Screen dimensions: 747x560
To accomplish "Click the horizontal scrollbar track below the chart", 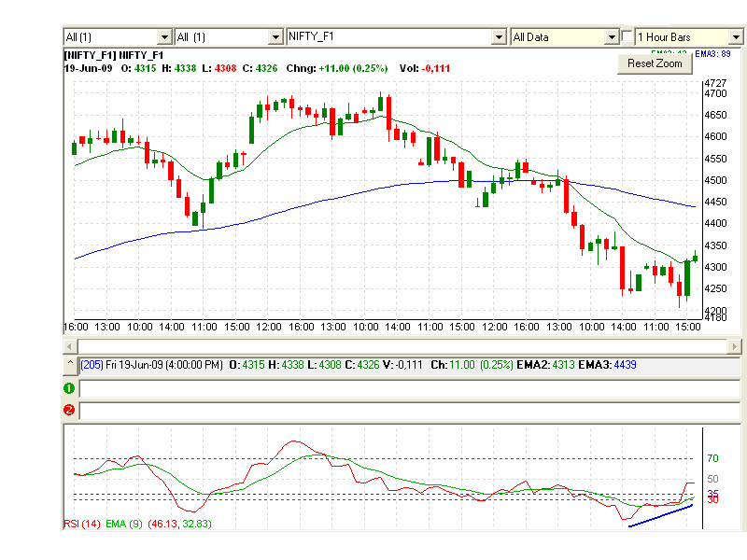I will click(402, 346).
